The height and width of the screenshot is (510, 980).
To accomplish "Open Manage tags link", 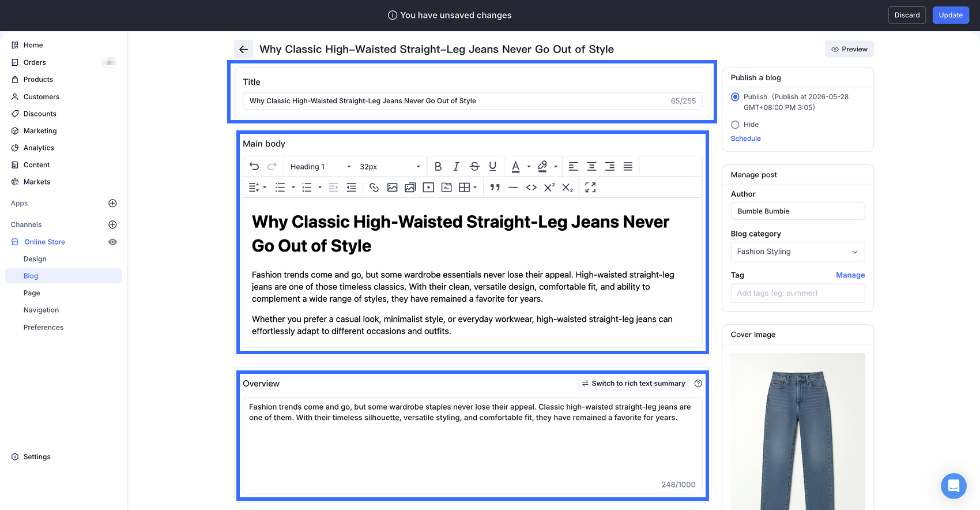I will pos(850,275).
